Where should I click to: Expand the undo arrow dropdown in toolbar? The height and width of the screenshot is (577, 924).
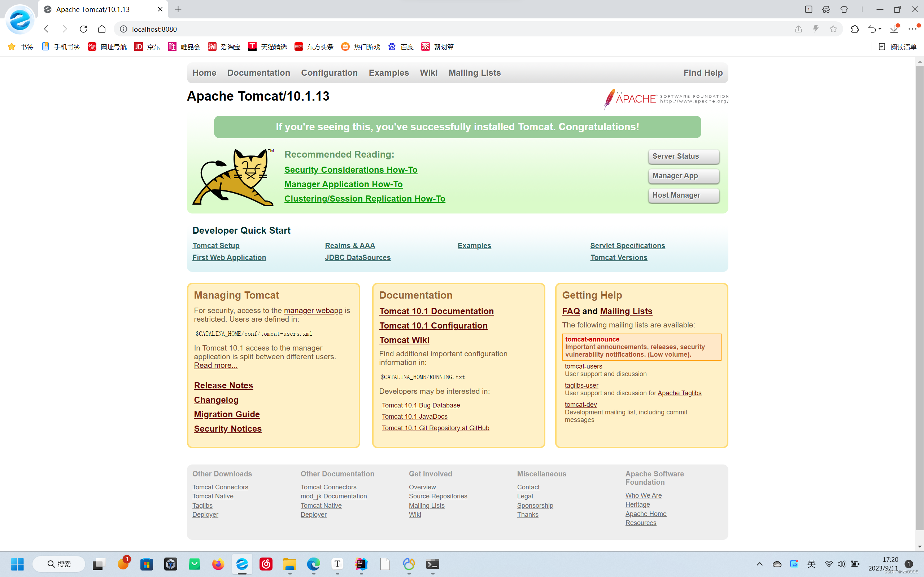880,29
